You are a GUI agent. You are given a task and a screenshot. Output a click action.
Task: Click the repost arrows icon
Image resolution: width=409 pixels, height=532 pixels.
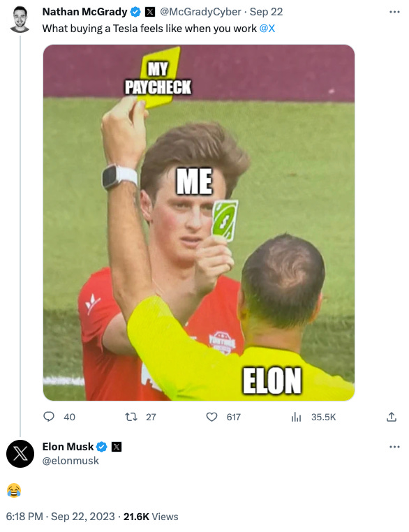point(131,417)
